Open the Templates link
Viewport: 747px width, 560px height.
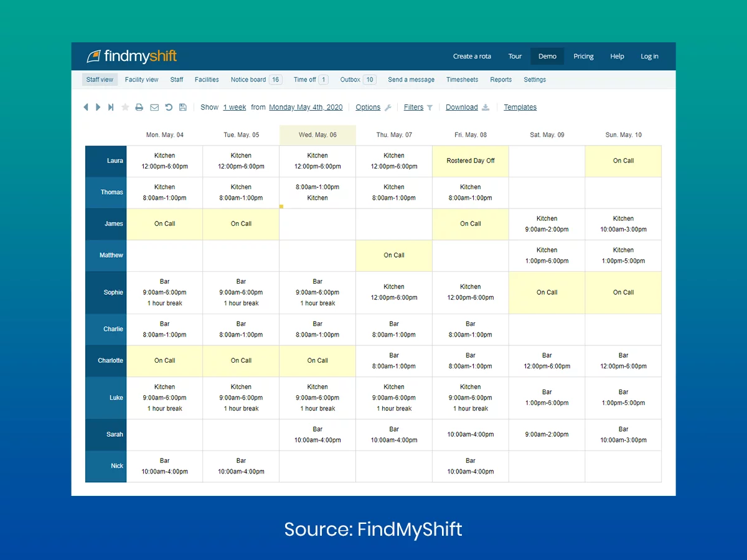pos(520,107)
